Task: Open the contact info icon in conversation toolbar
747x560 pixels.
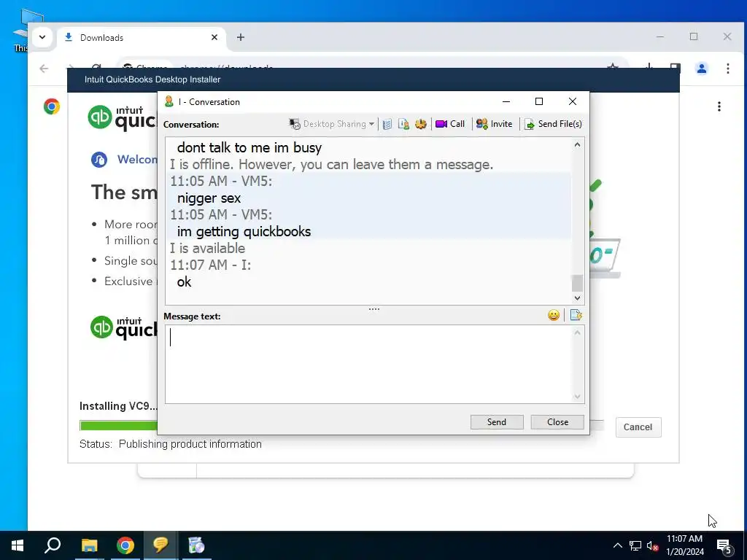Action: tap(403, 124)
